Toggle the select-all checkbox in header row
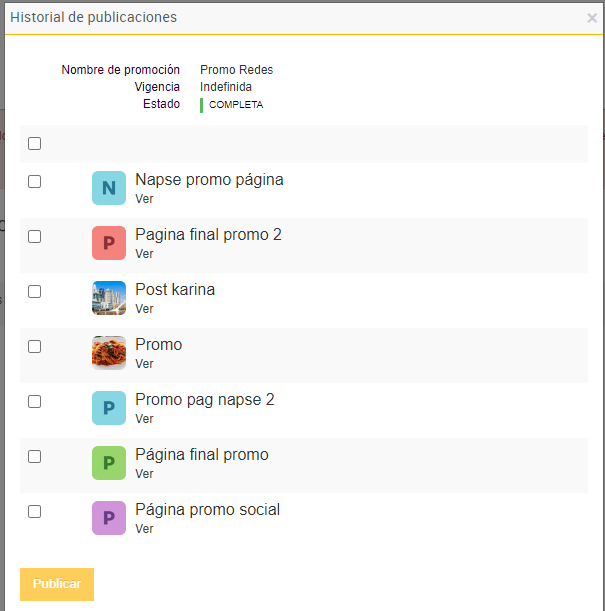 pyautogui.click(x=35, y=144)
